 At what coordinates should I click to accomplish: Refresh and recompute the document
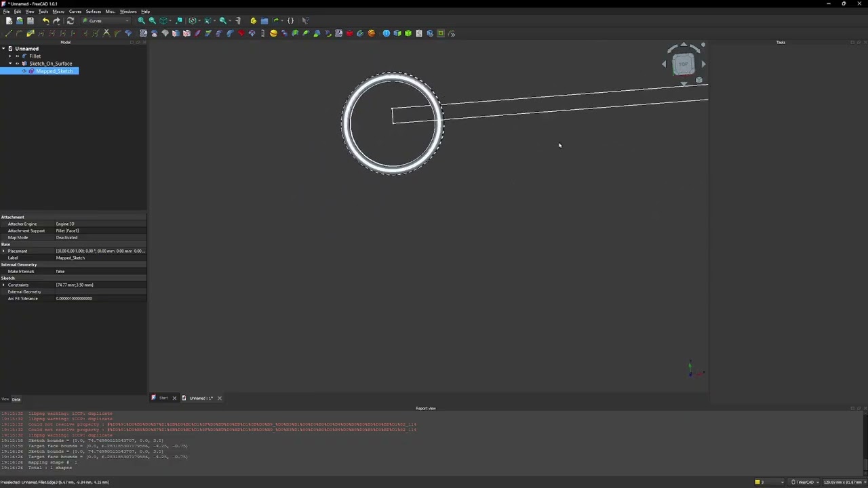click(70, 21)
